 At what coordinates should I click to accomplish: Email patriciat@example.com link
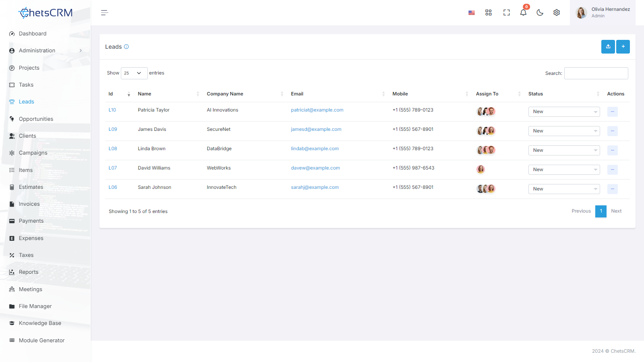[x=317, y=110]
